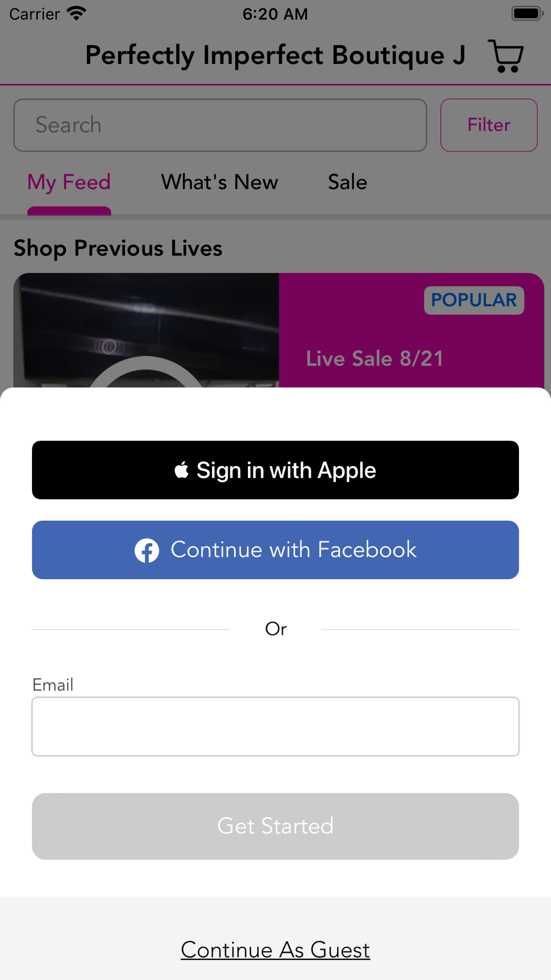The height and width of the screenshot is (980, 551).
Task: Open the Live Sale 8/21 card title
Action: tap(375, 359)
